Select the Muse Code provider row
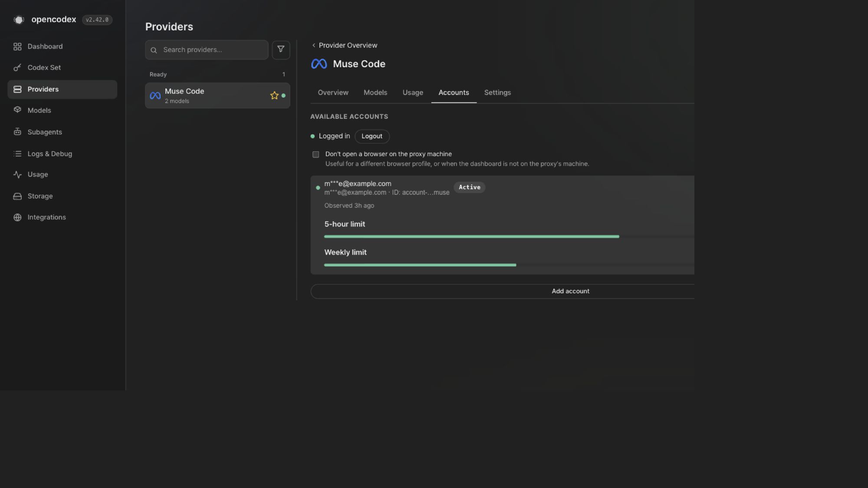The width and height of the screenshot is (868, 488). point(217,95)
